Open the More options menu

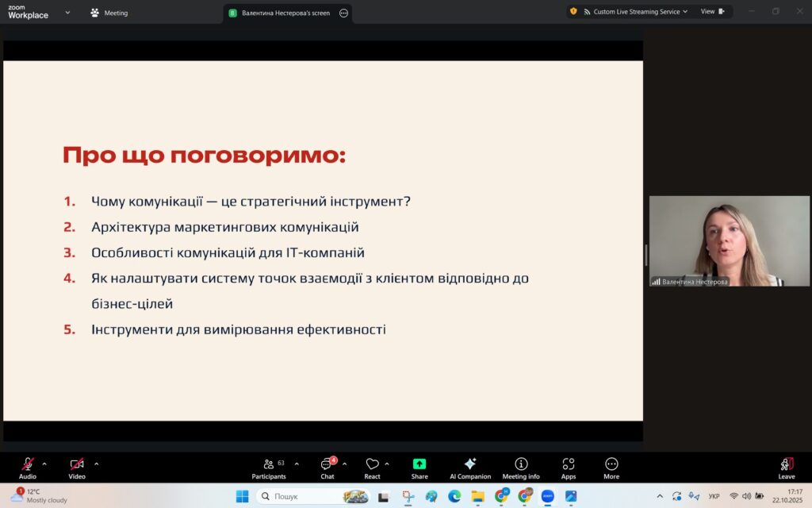pyautogui.click(x=611, y=467)
